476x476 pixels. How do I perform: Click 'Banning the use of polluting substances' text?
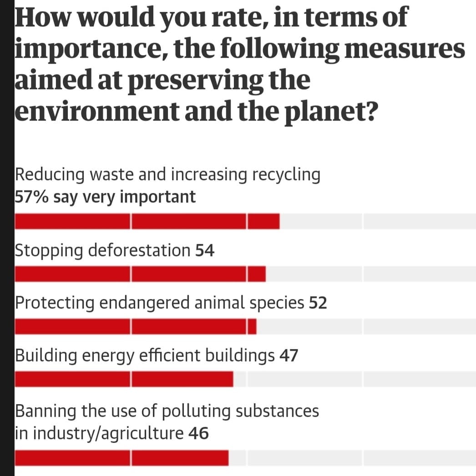[x=167, y=411]
